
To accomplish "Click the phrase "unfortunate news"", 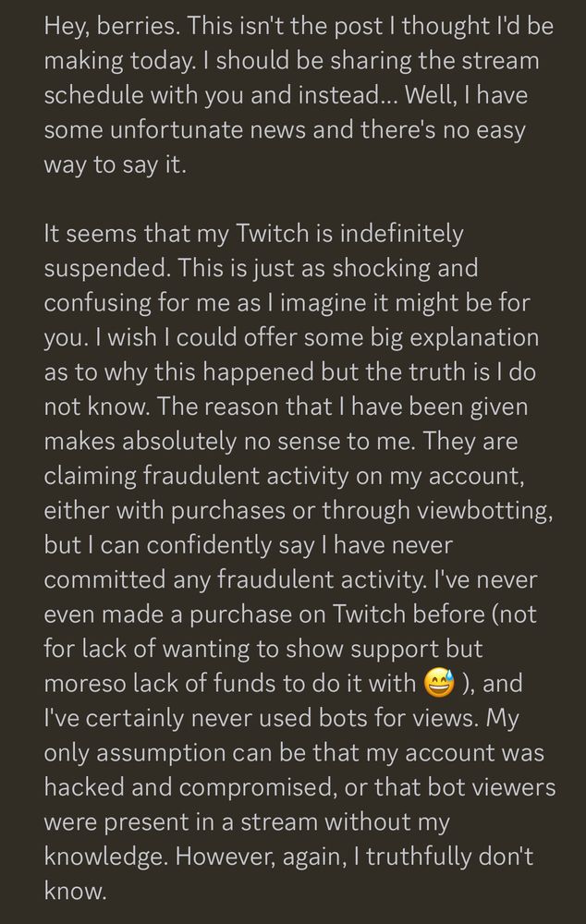I will click(x=208, y=129).
